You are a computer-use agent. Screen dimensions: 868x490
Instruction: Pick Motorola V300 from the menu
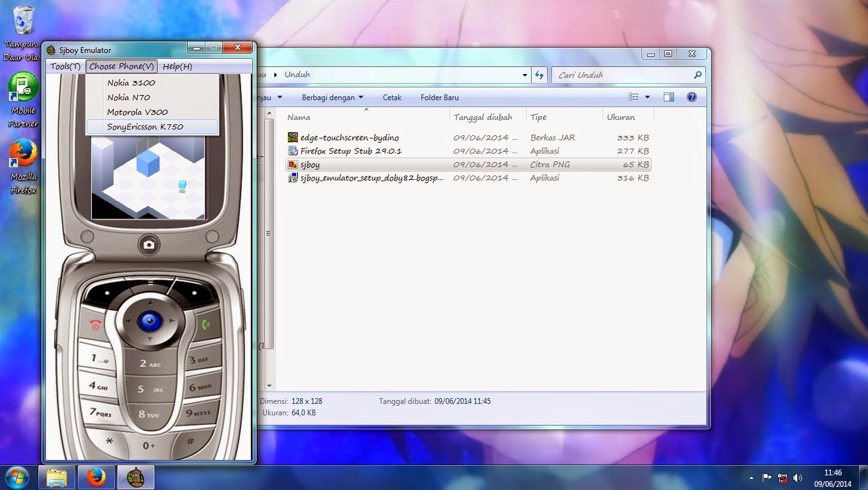pos(152,112)
